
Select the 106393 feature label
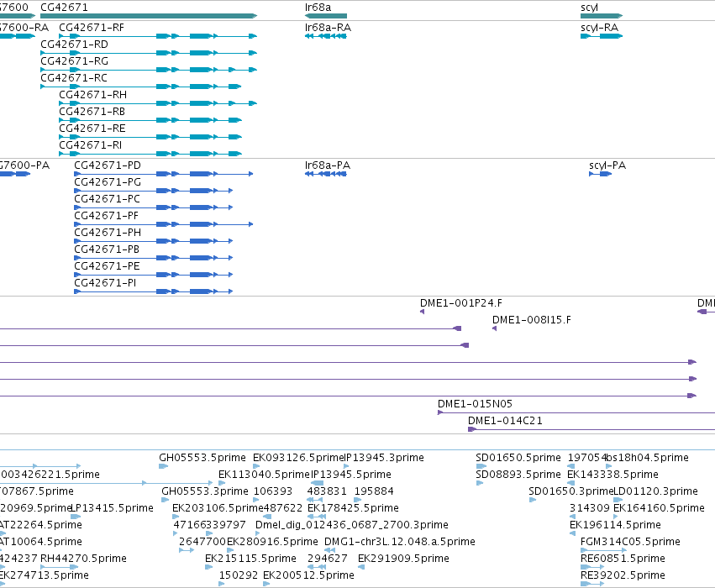point(273,491)
